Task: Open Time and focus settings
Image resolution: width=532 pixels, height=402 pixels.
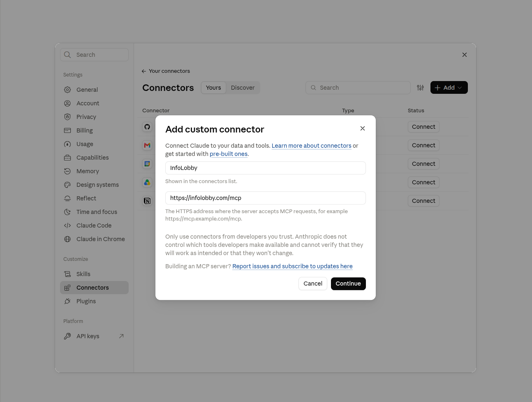Action: coord(94,212)
